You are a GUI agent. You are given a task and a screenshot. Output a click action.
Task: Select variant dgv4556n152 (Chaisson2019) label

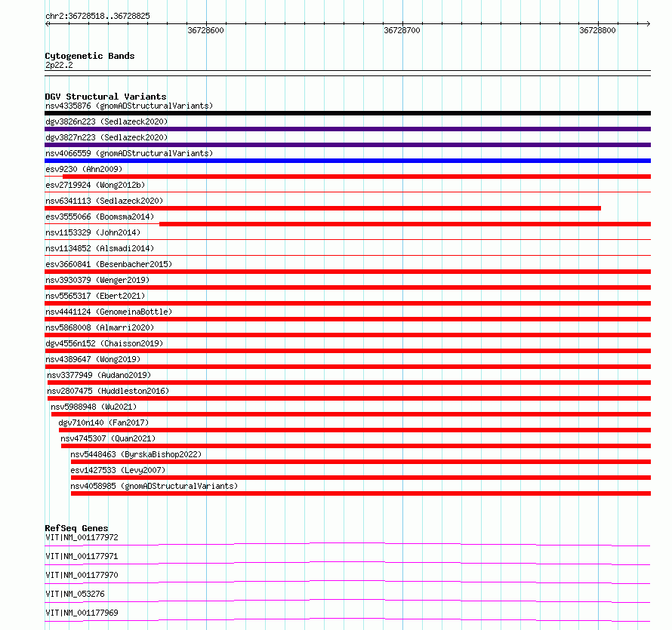[x=104, y=343]
